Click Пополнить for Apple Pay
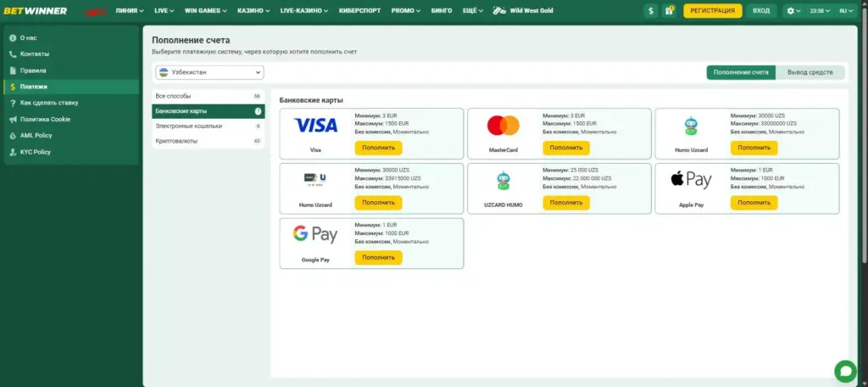The image size is (868, 387). 754,203
